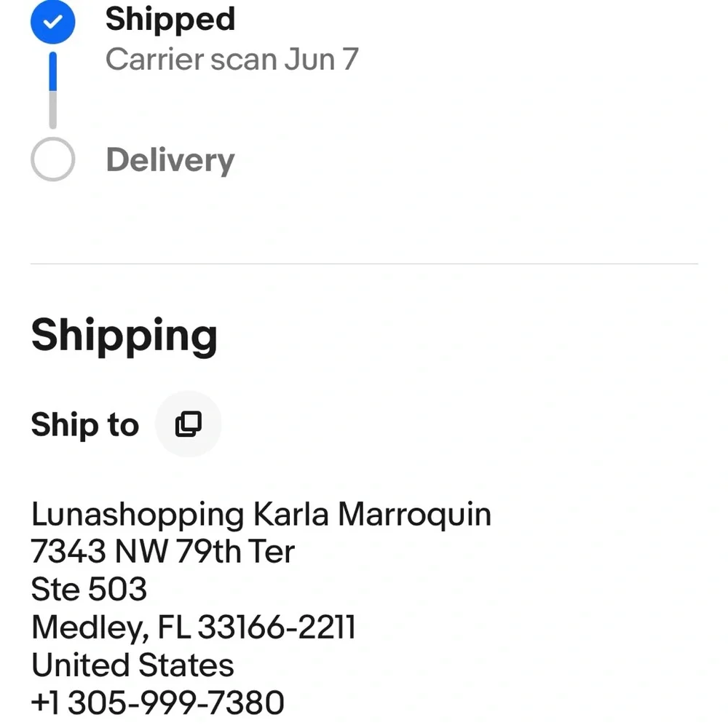Click the blue Shipped checkmark icon
Screen dimensions: 728x728
coord(52,22)
